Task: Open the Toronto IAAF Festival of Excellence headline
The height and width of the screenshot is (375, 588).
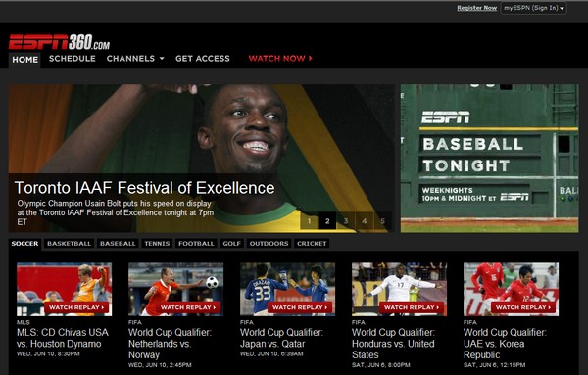Action: click(x=144, y=188)
